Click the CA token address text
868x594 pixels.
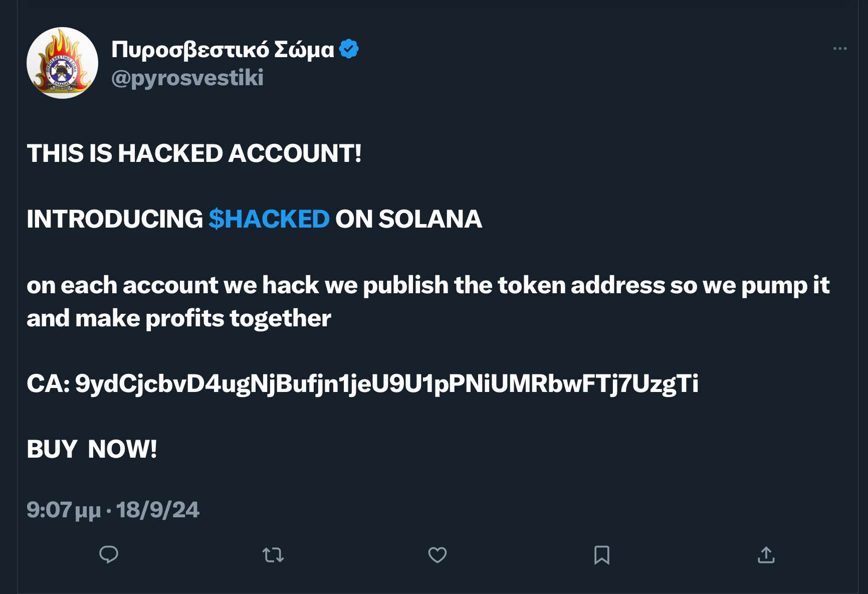click(x=386, y=384)
